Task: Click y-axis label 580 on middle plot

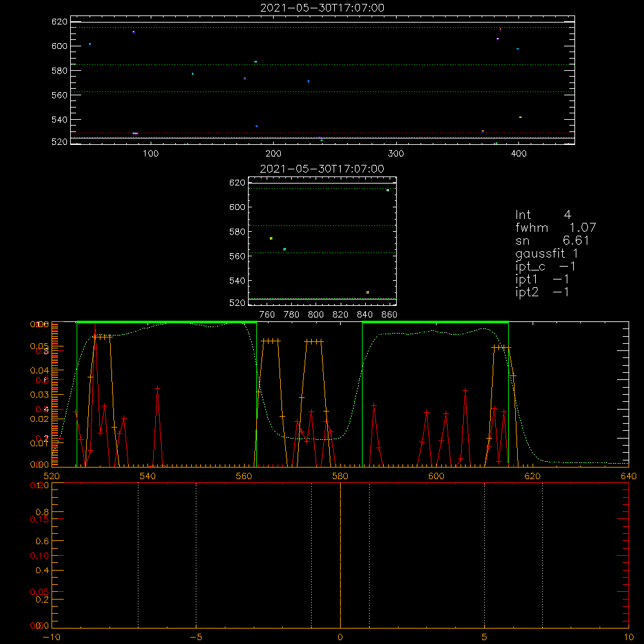Action: click(237, 232)
